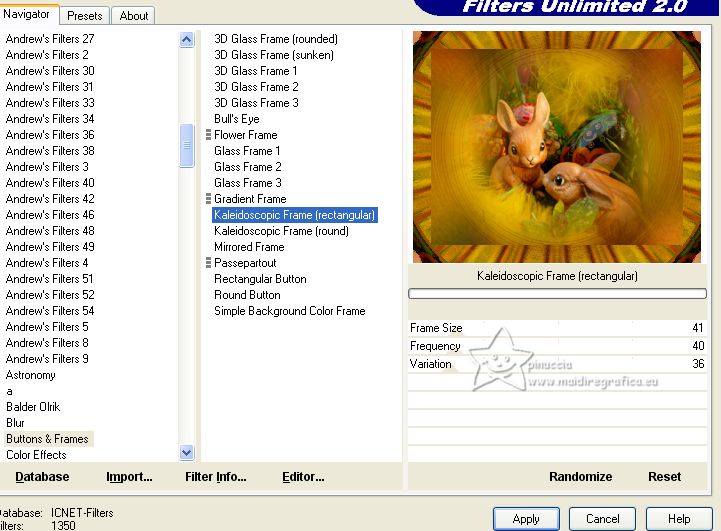Select Andrew's Filters 30 category
The width and height of the screenshot is (721, 531).
tap(50, 71)
